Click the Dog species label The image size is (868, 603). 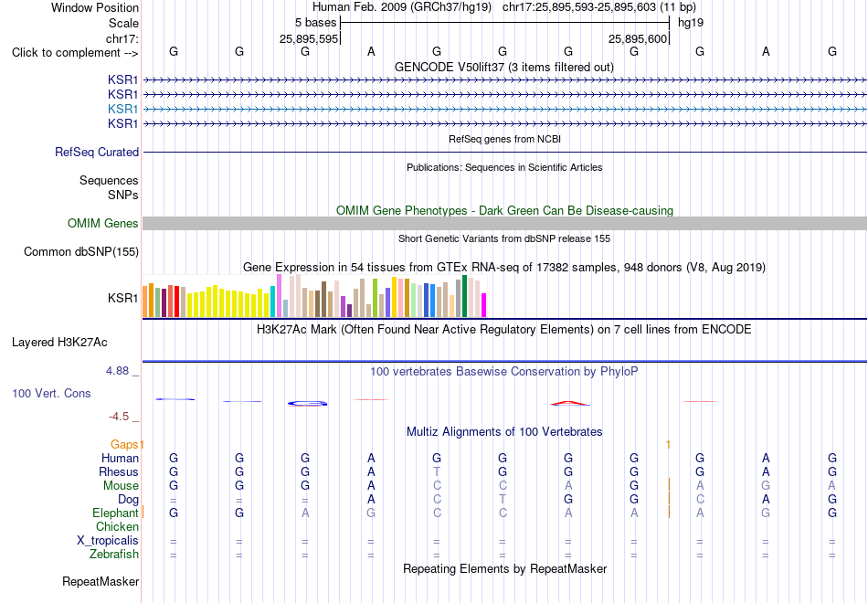tap(128, 500)
